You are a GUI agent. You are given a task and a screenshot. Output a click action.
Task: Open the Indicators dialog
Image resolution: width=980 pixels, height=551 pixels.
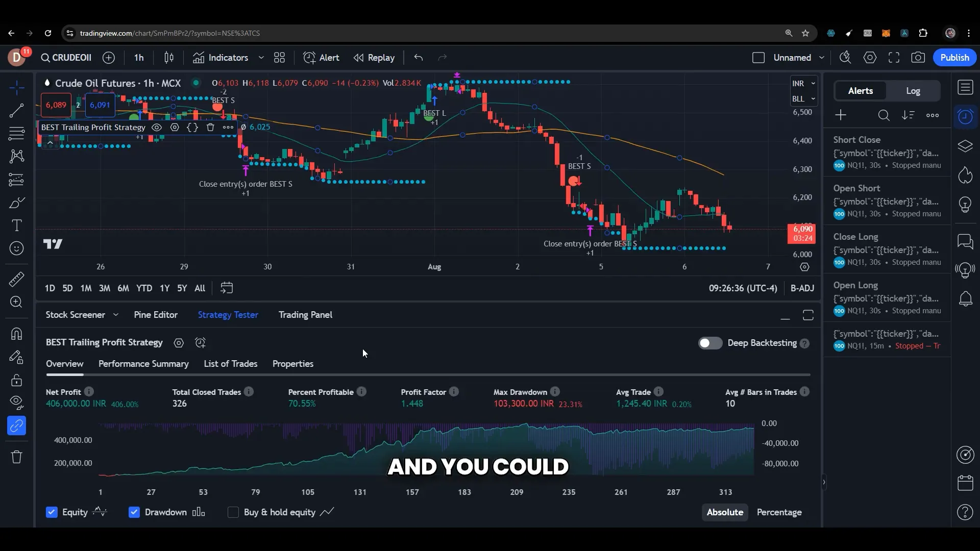(x=220, y=58)
